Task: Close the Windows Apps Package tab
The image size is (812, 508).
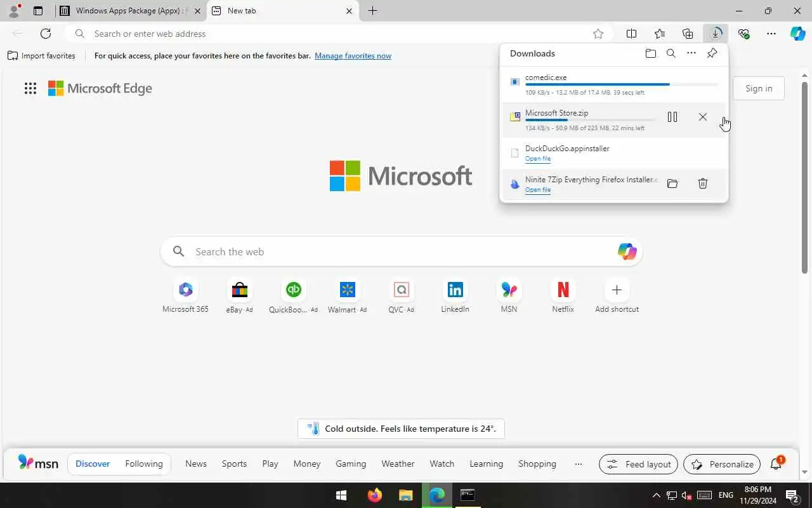Action: pyautogui.click(x=197, y=11)
